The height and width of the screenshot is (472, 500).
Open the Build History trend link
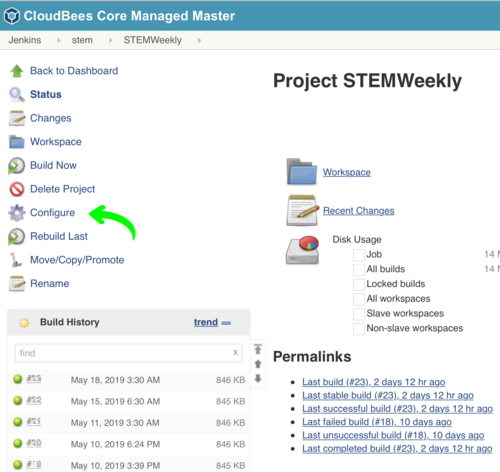click(206, 322)
